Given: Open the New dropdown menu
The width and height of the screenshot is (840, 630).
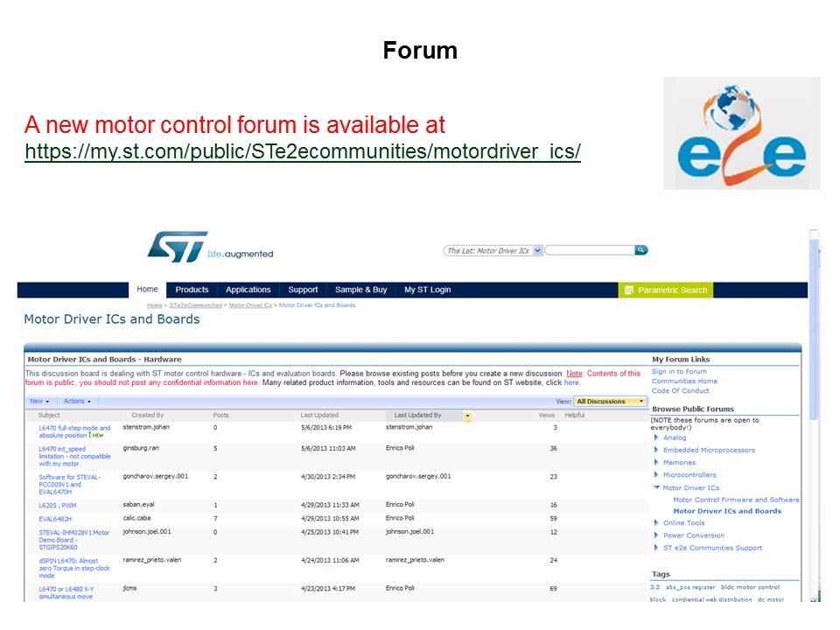Looking at the screenshot, I should pos(38,401).
